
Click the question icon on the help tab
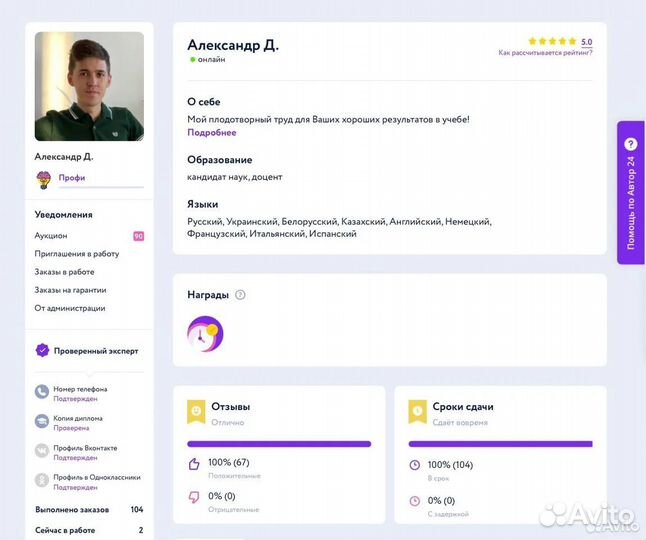coord(631,144)
